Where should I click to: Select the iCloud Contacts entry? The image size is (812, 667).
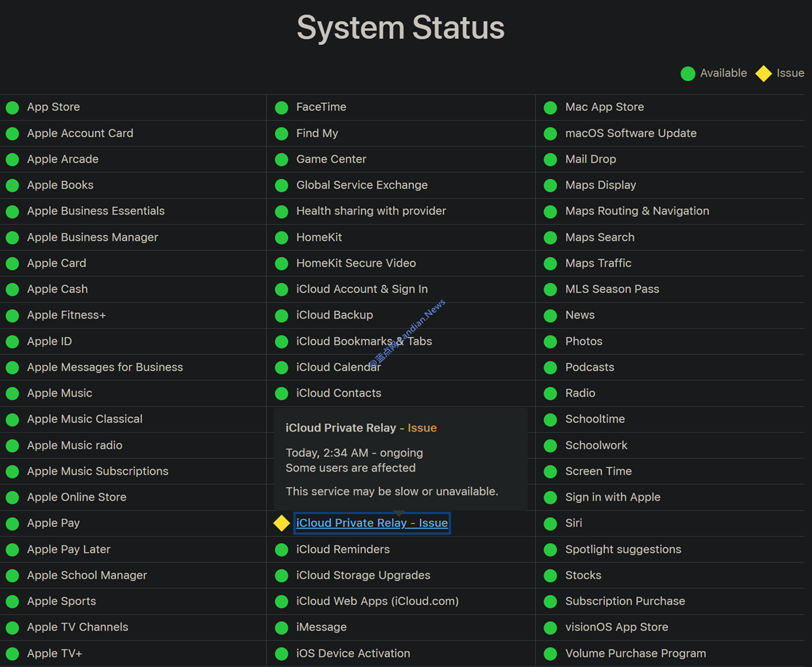coord(339,393)
